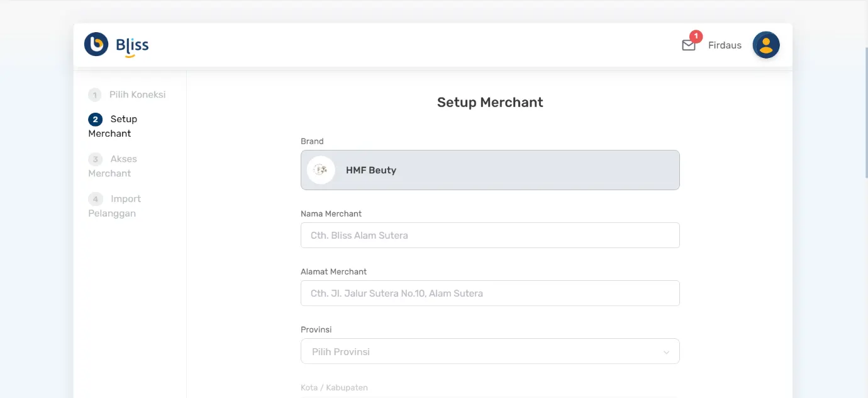This screenshot has height=398, width=868.
Task: Open the user profile avatar icon
Action: coord(765,45)
